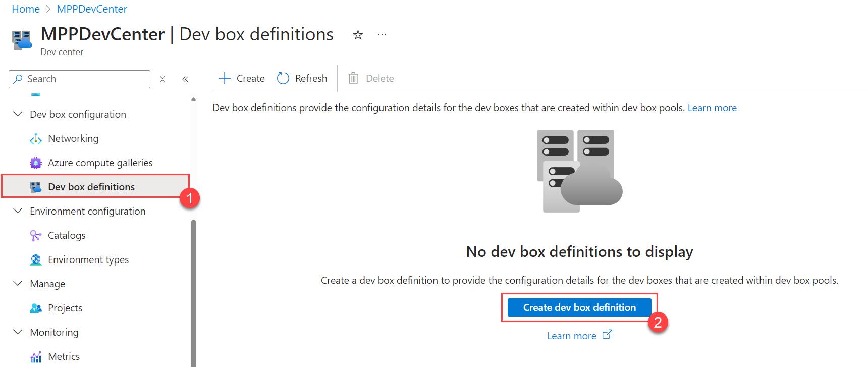
Task: Open MPPDevCenter breadcrumb link
Action: pyautogui.click(x=92, y=9)
